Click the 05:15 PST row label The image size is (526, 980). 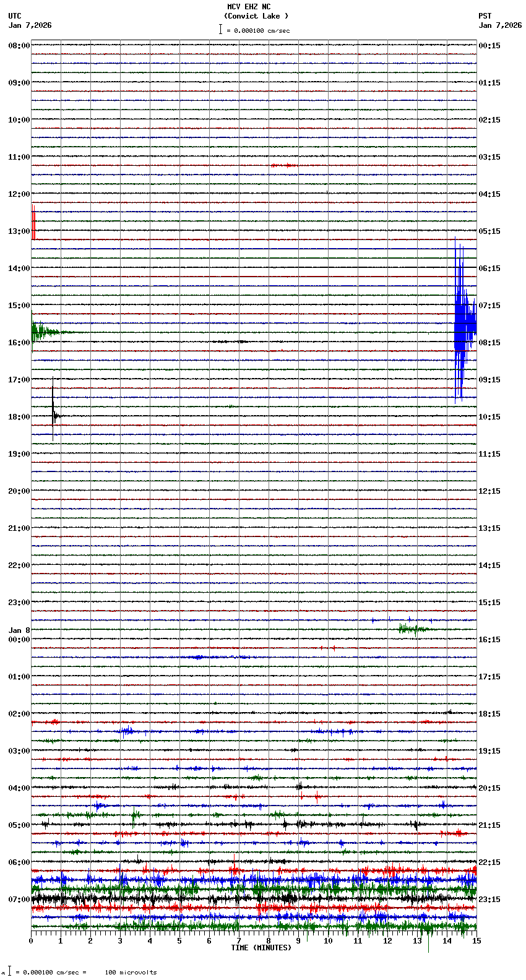tap(489, 231)
